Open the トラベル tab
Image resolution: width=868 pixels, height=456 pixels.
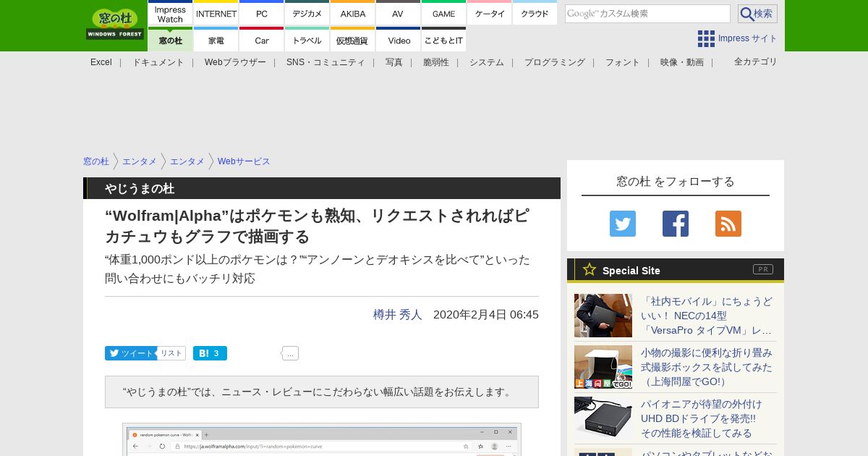pyautogui.click(x=307, y=40)
